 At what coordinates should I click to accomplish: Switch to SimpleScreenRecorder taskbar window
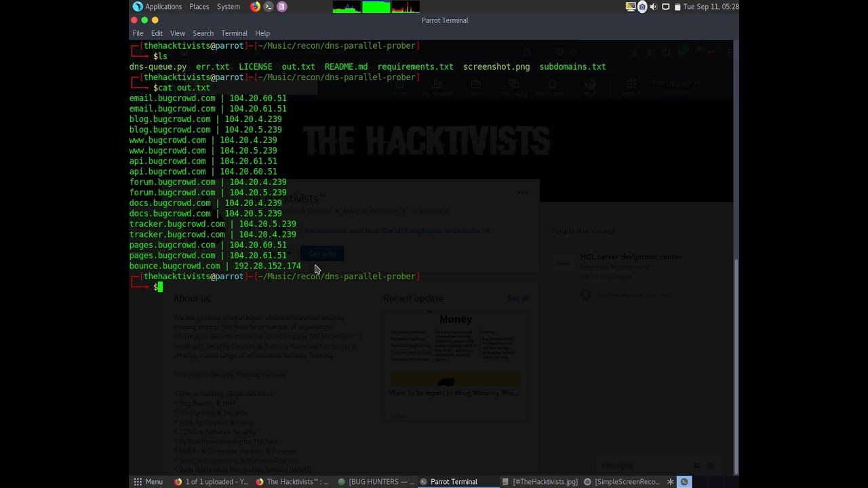pos(622,482)
